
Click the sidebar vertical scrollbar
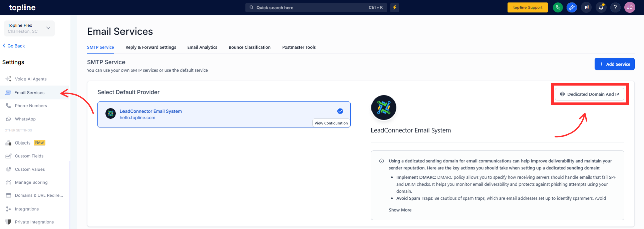coord(70,194)
